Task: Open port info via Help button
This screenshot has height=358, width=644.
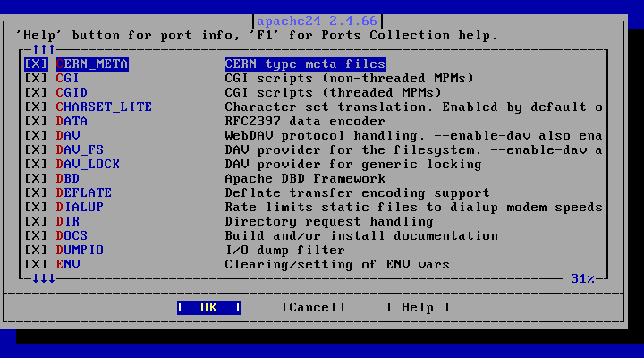Action: pyautogui.click(x=418, y=308)
